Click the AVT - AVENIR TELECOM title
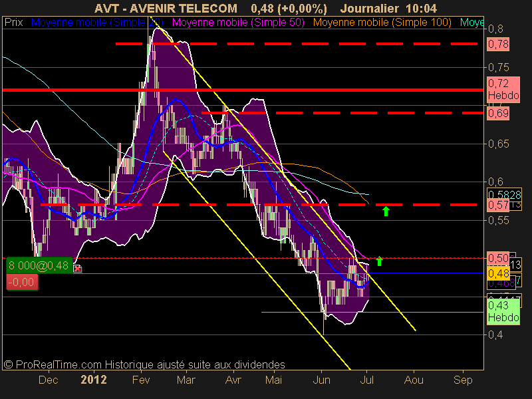 (x=166, y=8)
